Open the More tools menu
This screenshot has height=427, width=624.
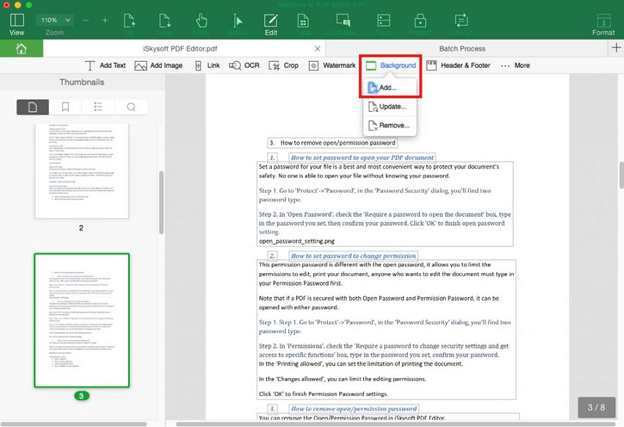pyautogui.click(x=515, y=65)
